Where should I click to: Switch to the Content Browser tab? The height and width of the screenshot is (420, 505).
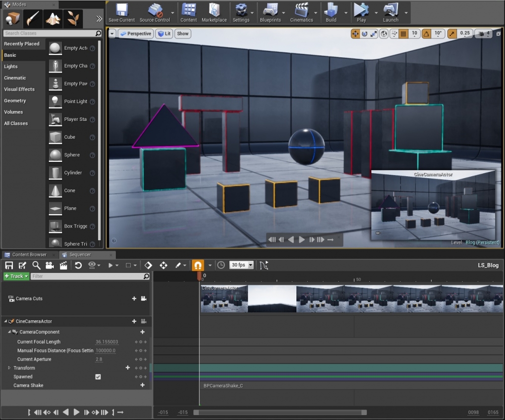[30, 255]
